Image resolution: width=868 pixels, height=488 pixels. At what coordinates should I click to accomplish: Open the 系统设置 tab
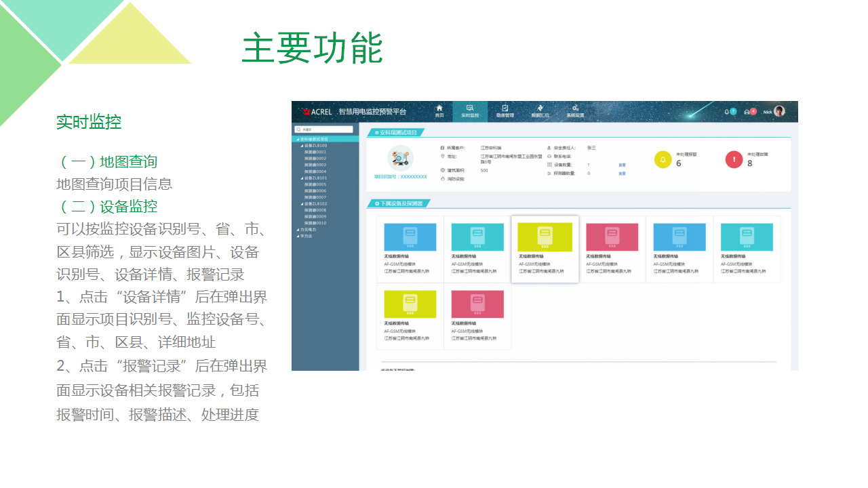575,111
